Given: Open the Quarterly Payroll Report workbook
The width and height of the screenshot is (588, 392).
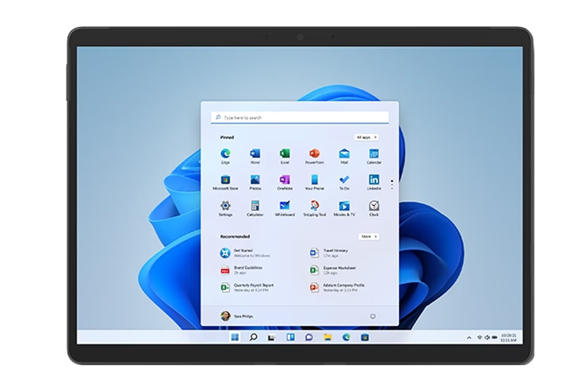Looking at the screenshot, I should pos(247,288).
